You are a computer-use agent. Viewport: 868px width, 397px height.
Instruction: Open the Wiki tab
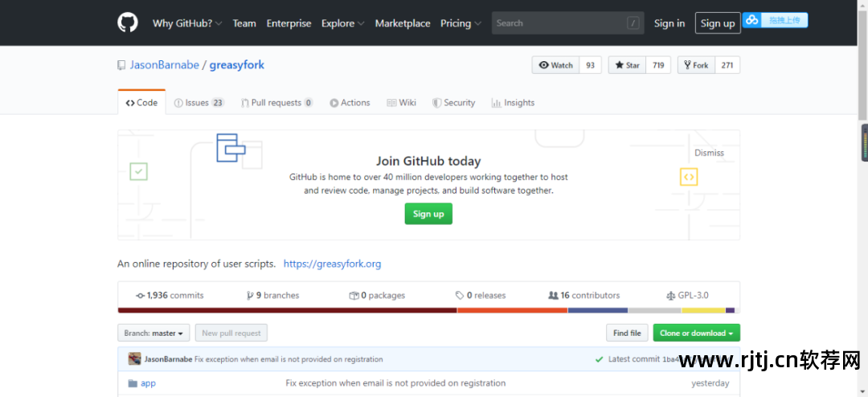click(x=401, y=102)
